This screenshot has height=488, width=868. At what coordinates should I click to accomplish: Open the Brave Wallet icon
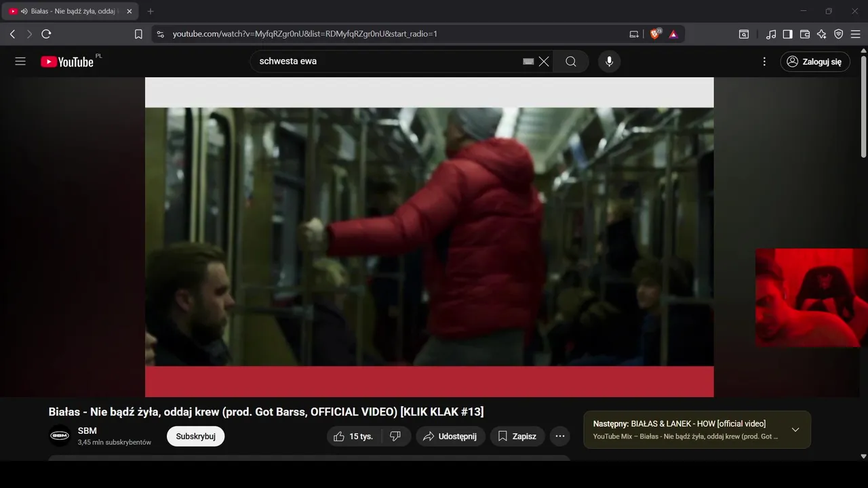(805, 34)
